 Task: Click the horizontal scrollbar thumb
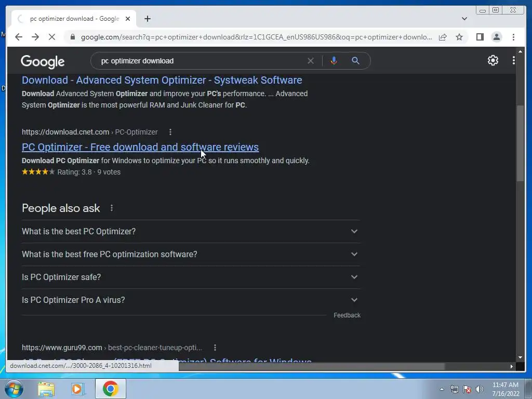[x=312, y=366]
